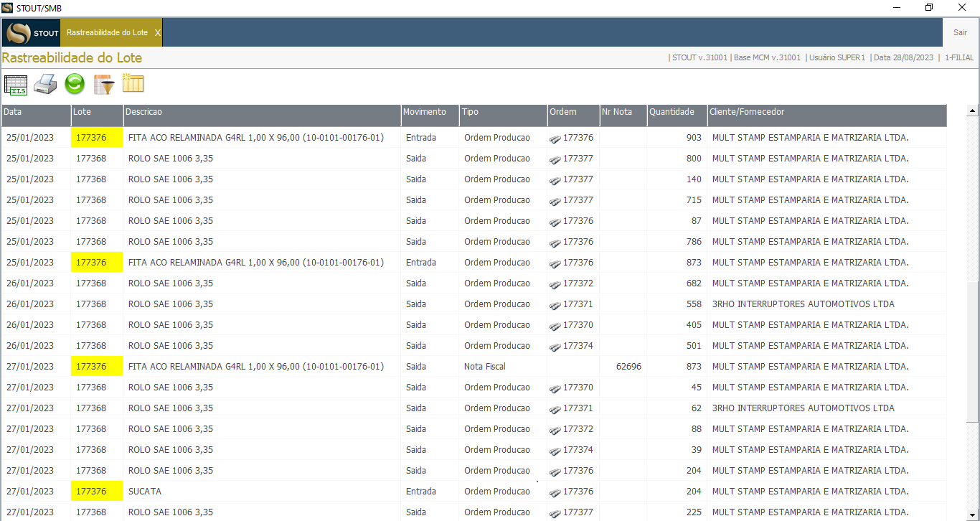Click the Sair button

[x=960, y=33]
